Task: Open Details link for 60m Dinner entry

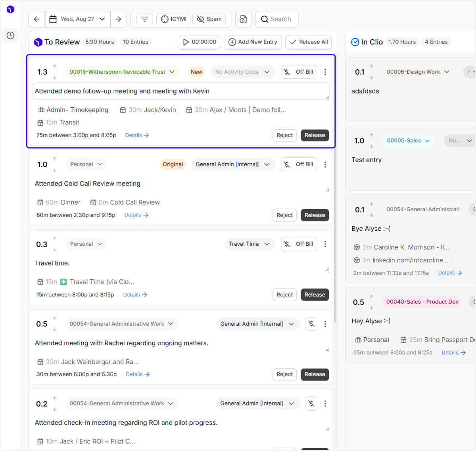Action: [136, 215]
